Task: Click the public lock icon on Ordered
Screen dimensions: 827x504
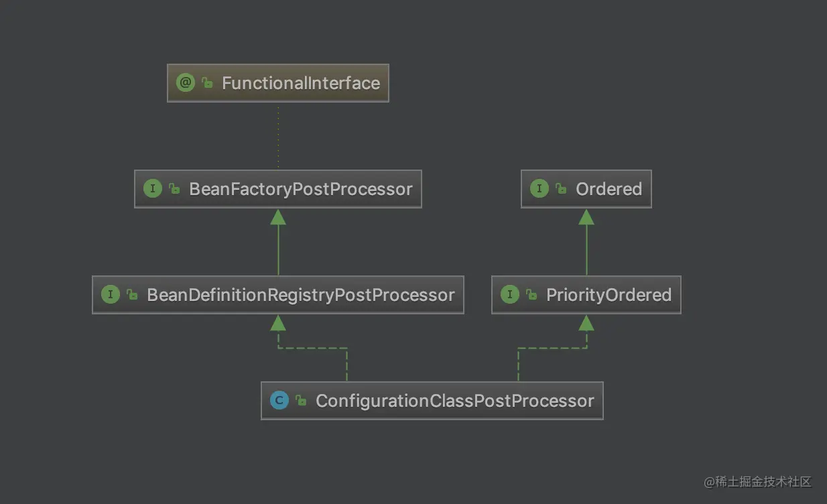Action: (x=561, y=189)
